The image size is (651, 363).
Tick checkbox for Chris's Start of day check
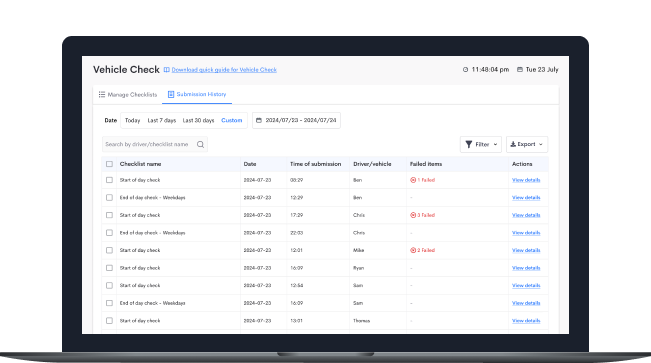point(109,215)
